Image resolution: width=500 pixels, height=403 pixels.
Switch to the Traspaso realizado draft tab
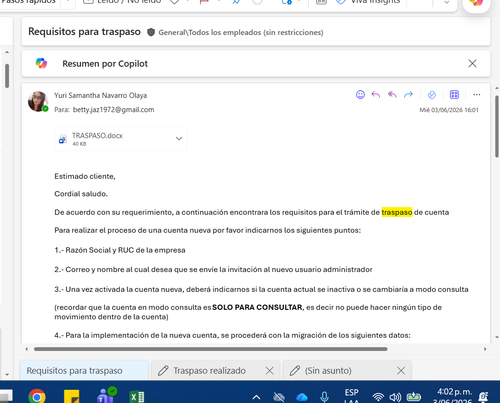tap(209, 371)
